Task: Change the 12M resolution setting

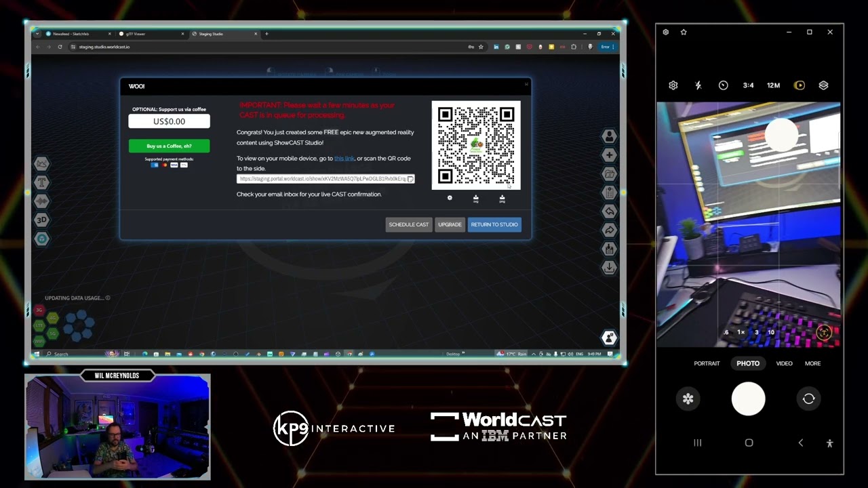Action: 773,85
